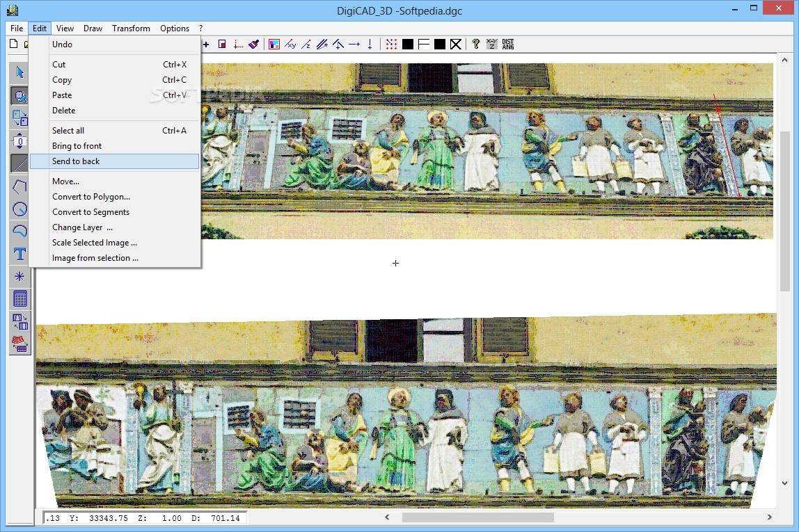Click the vertical scrollbar down arrow
This screenshot has width=799, height=532.
(x=785, y=483)
